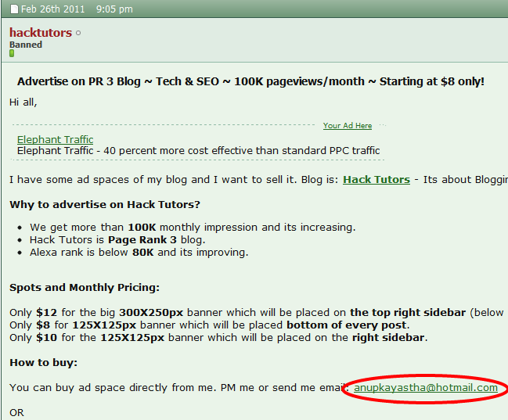Click the '9:05 pm' post time
This screenshot has width=508, height=420.
pos(114,9)
